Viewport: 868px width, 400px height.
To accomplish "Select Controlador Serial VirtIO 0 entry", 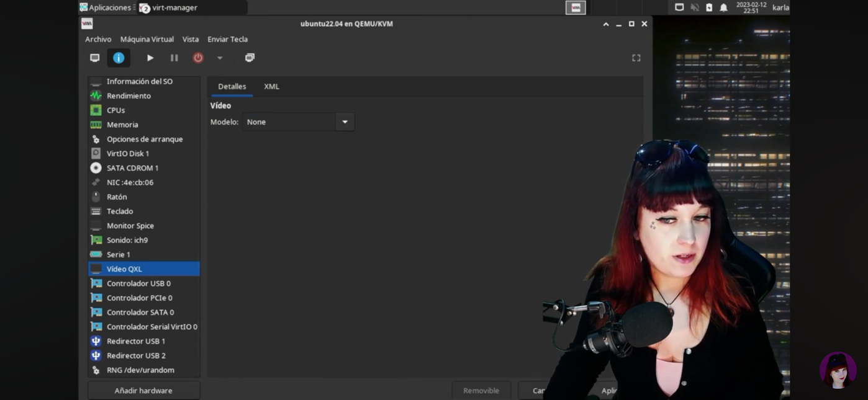I will click(144, 327).
